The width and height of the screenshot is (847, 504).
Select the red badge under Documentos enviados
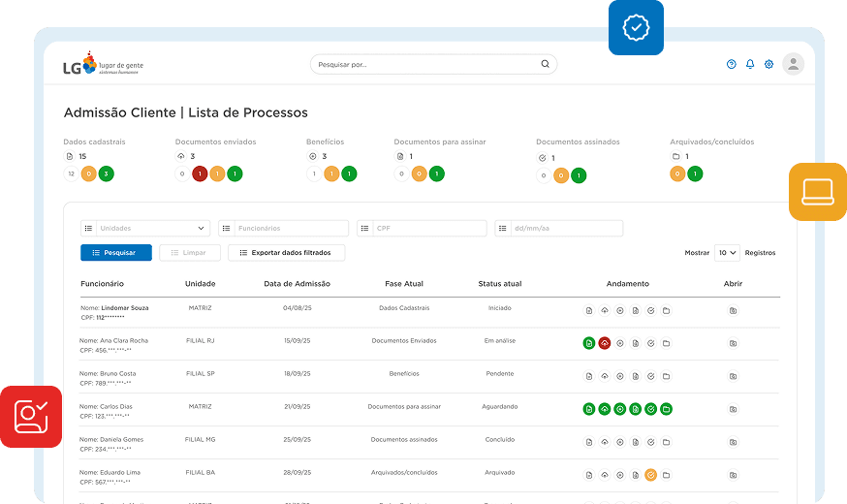pyautogui.click(x=200, y=174)
